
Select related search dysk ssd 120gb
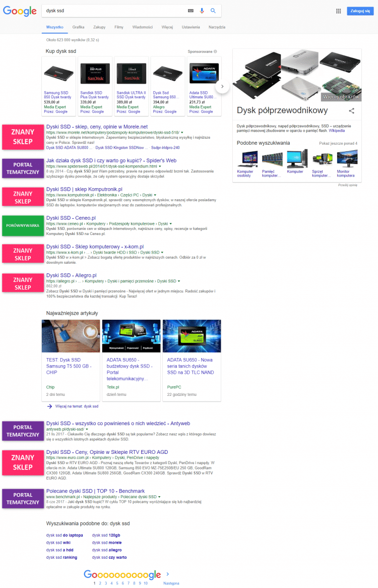(106, 535)
